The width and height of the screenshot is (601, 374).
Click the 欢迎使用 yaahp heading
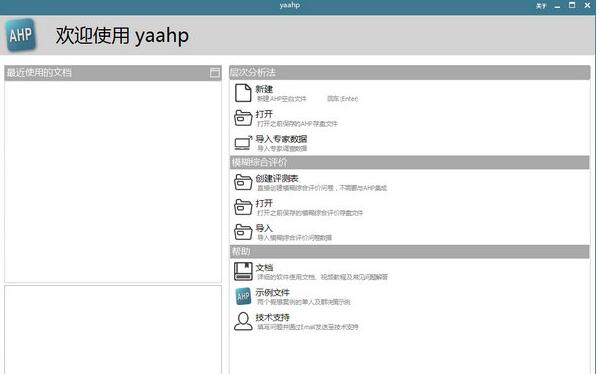(122, 36)
